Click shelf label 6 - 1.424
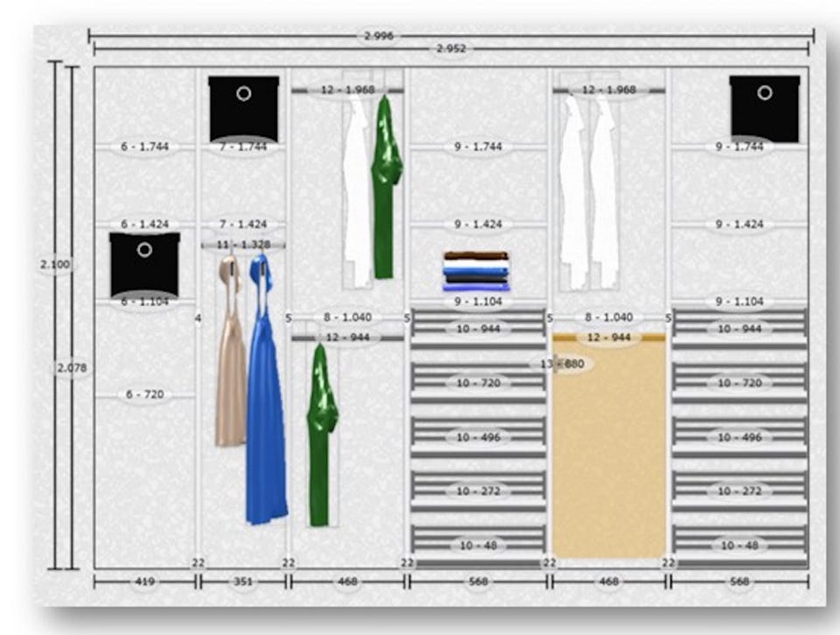Viewport: 840px width, 635px height. tap(144, 224)
